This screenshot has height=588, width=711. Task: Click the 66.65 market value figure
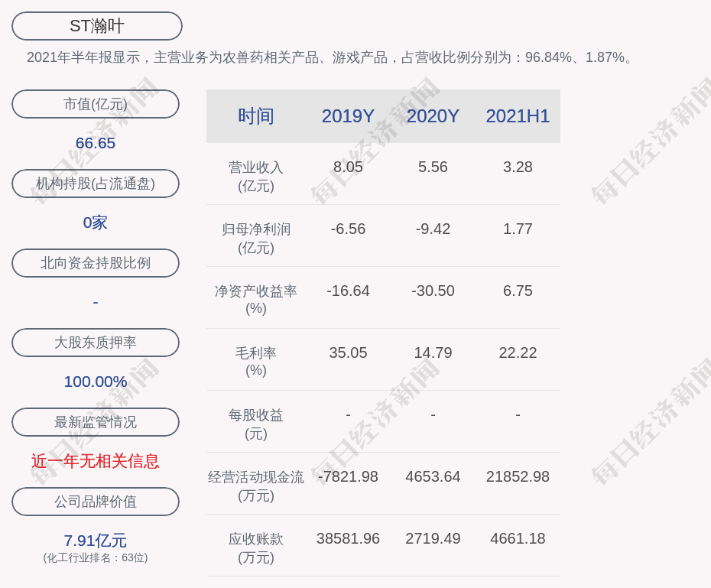[x=96, y=143]
